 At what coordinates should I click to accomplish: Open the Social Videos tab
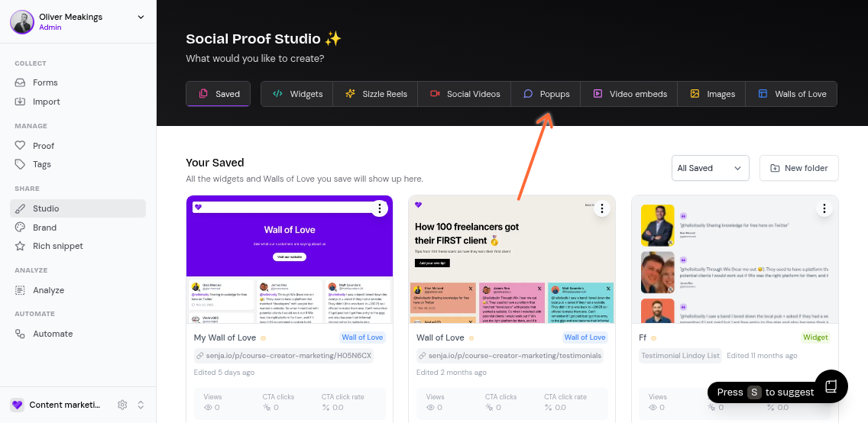pyautogui.click(x=465, y=94)
